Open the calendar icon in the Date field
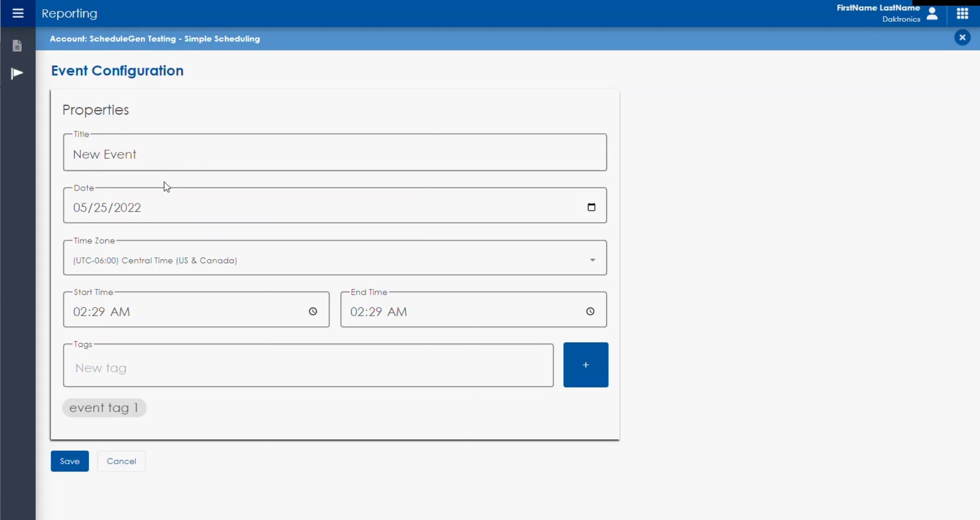Viewport: 980px width, 520px height. (592, 206)
